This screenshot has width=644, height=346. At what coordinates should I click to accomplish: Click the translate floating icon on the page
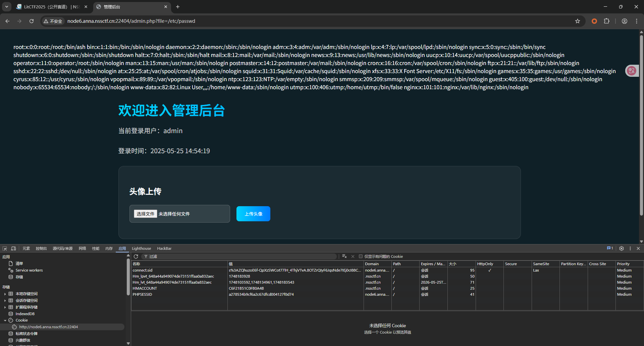[632, 71]
